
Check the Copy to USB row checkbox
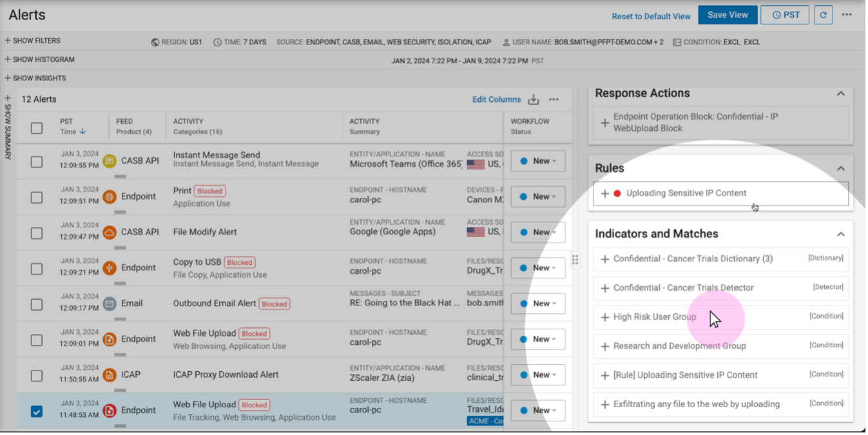click(x=37, y=268)
